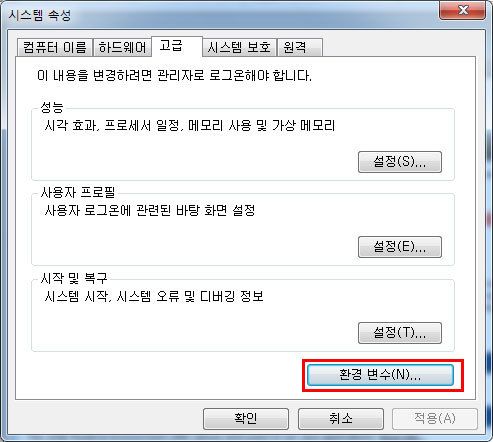The width and height of the screenshot is (493, 442).
Task: Open user profile 설정(E) settings
Action: coord(400,247)
